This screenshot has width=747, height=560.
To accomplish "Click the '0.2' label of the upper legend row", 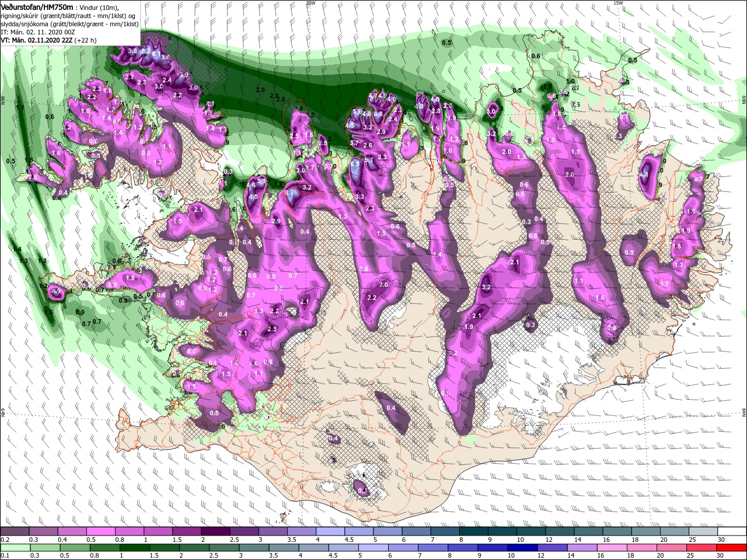I will (5, 540).
